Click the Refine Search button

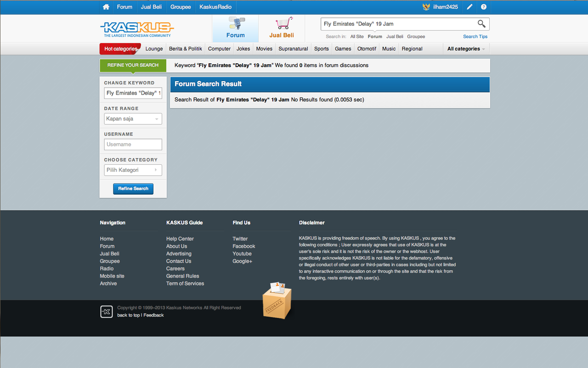click(133, 189)
